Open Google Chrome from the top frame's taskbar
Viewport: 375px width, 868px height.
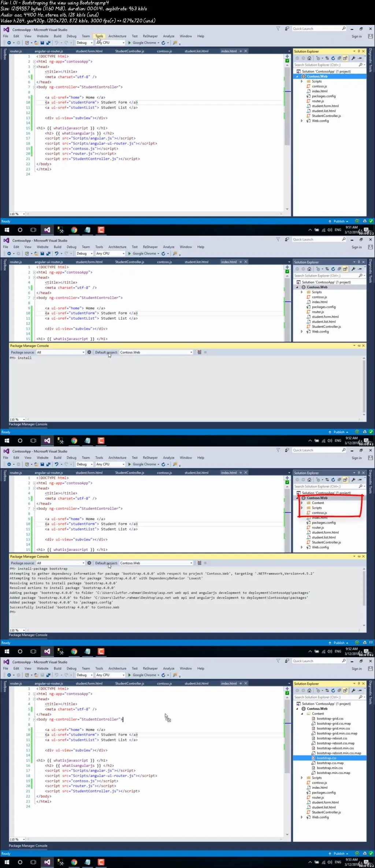74,230
